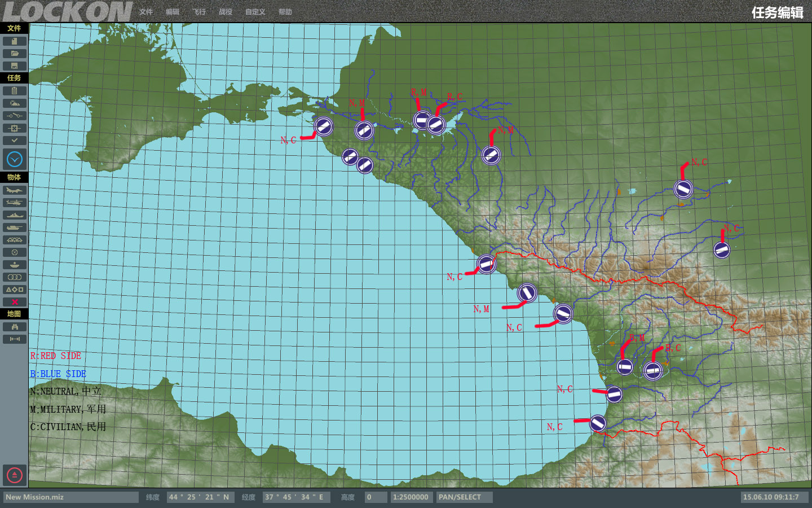
Task: Click the 物体 sidebar section header
Action: 14,177
